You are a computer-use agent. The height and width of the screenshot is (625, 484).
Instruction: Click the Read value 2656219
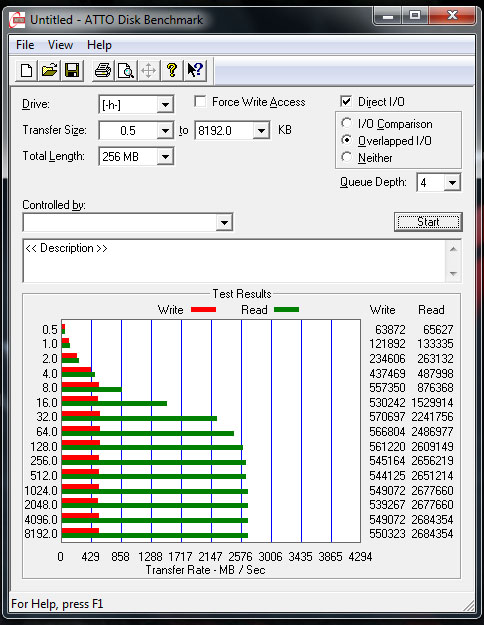432,461
